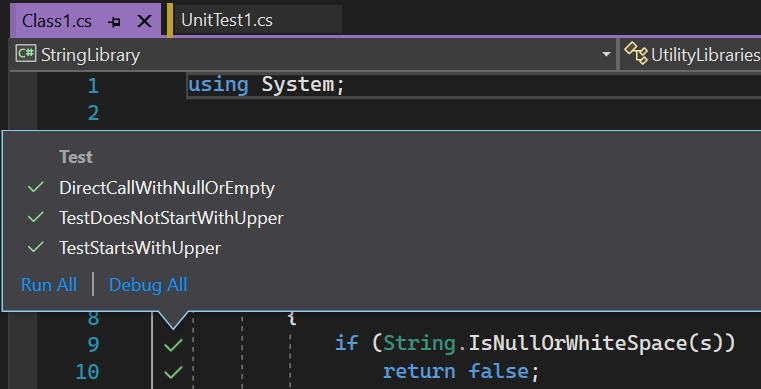Image resolution: width=761 pixels, height=389 pixels.
Task: Click line number 9 in the gutter
Action: [x=93, y=344]
